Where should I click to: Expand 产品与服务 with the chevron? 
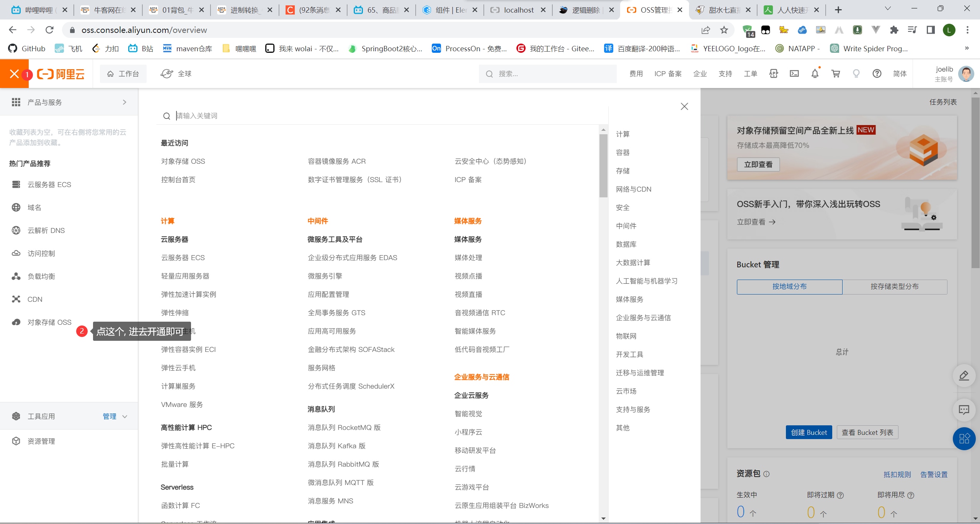point(124,102)
